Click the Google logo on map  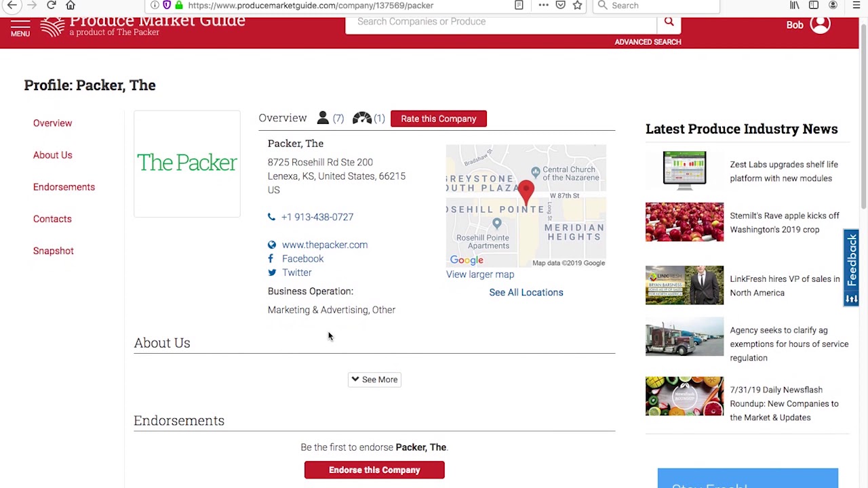click(467, 260)
